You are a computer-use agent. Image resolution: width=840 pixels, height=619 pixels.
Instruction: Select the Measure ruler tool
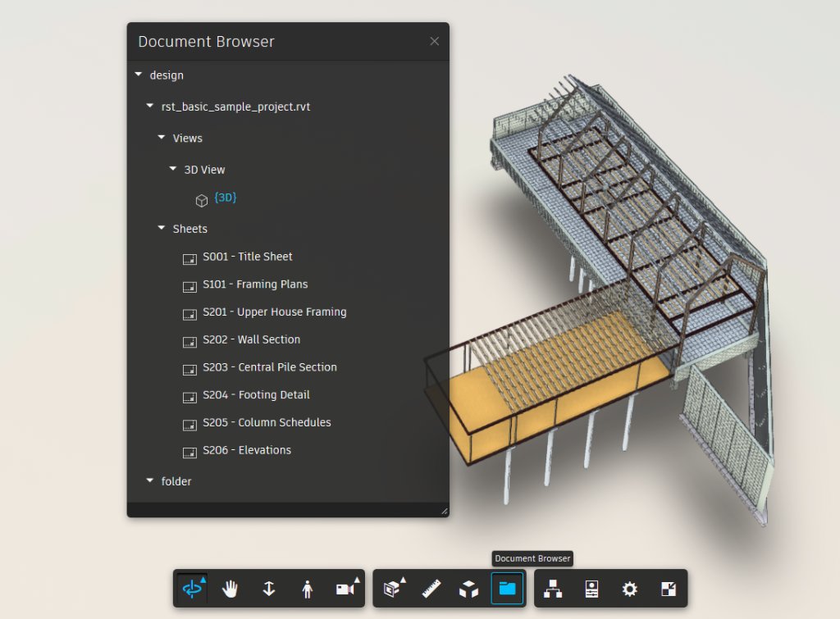(431, 589)
